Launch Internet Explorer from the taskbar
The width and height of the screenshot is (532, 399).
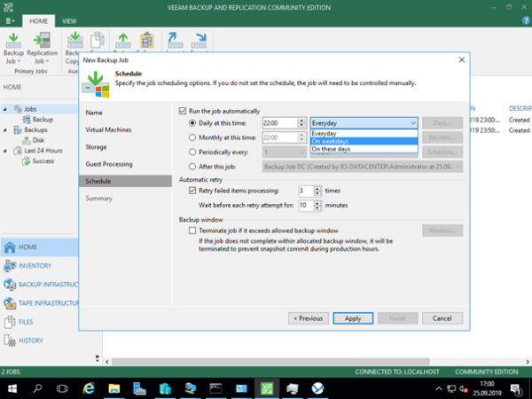[90, 388]
